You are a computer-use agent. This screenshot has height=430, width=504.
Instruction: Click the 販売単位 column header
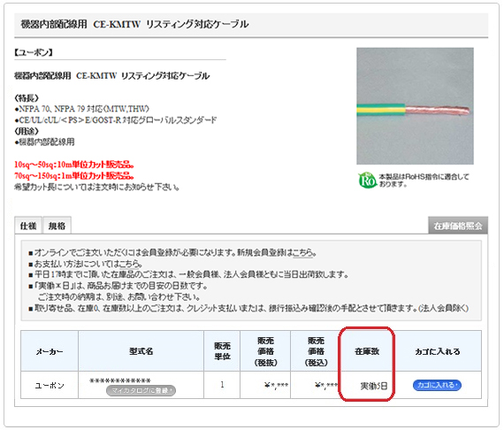222,351
